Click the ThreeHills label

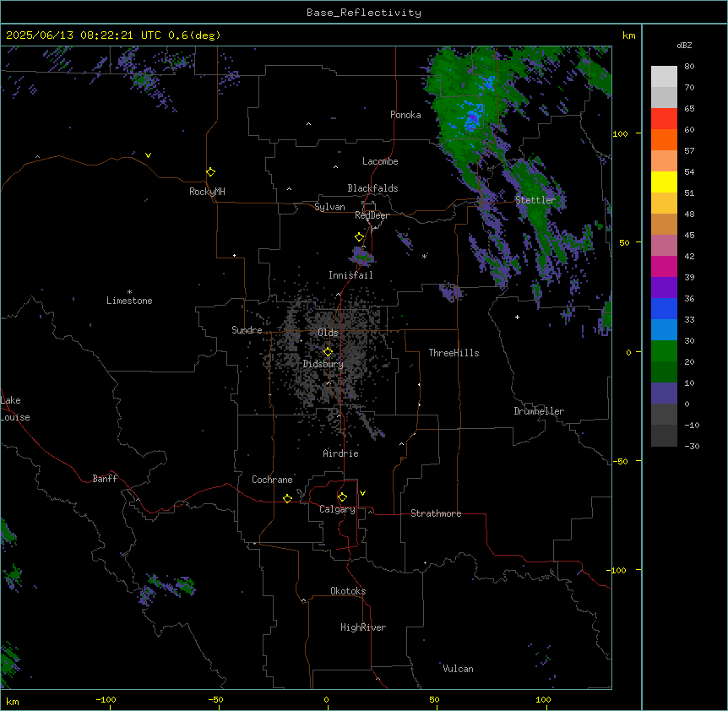click(x=454, y=353)
